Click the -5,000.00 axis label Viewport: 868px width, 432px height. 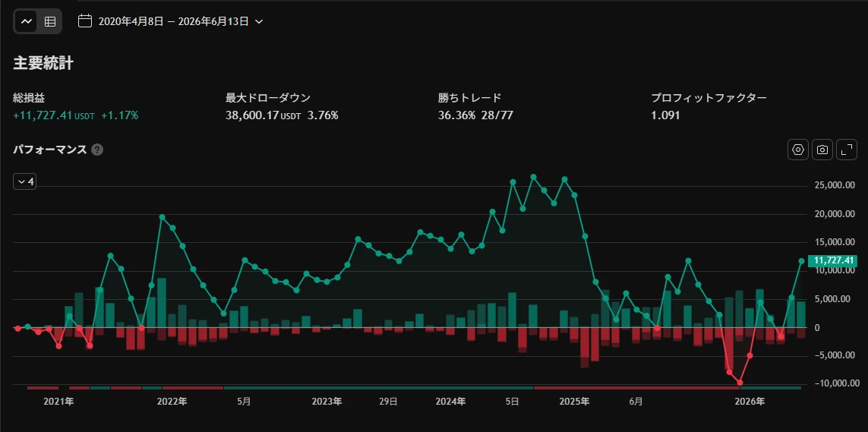pos(835,355)
